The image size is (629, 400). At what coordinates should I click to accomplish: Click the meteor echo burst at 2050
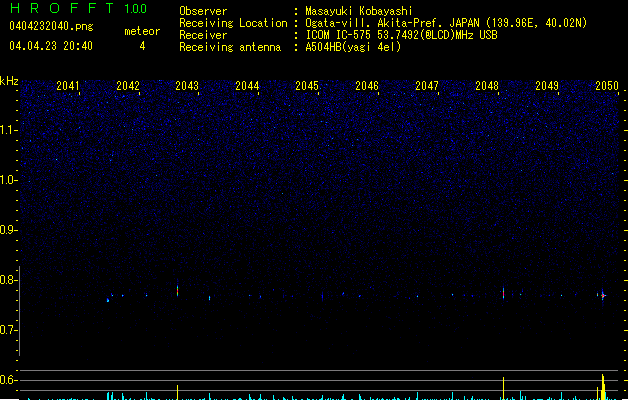pyautogui.click(x=603, y=295)
